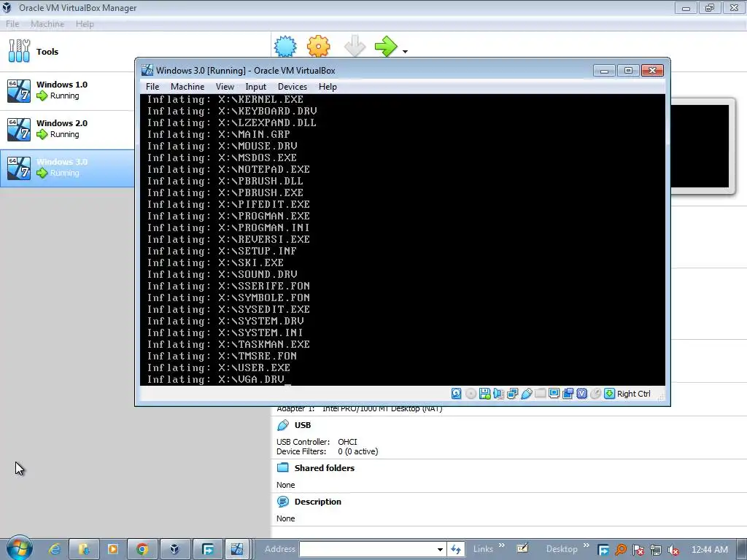Click the recording status icon
The image size is (747, 560).
pyautogui.click(x=568, y=393)
